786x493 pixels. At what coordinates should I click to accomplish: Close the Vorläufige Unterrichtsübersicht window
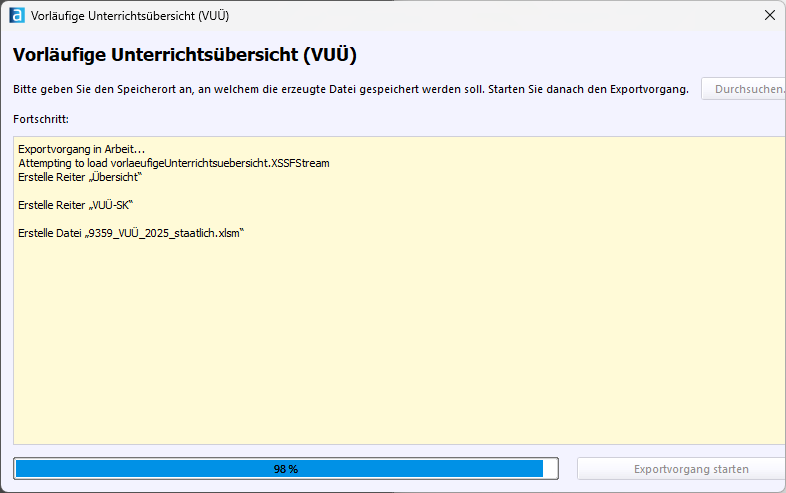769,15
